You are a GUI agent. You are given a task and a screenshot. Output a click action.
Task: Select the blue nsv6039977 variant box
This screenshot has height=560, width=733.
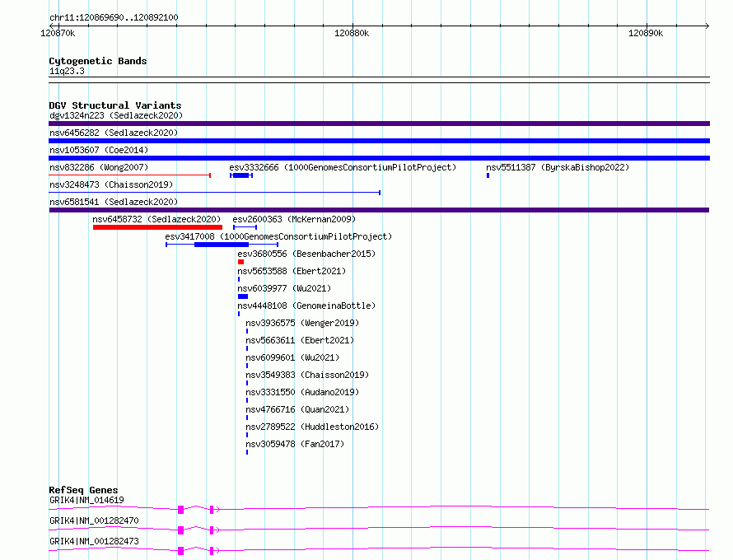[243, 296]
